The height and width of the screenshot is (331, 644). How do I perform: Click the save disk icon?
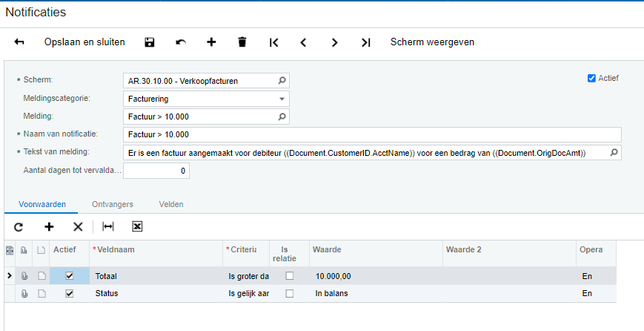point(150,42)
